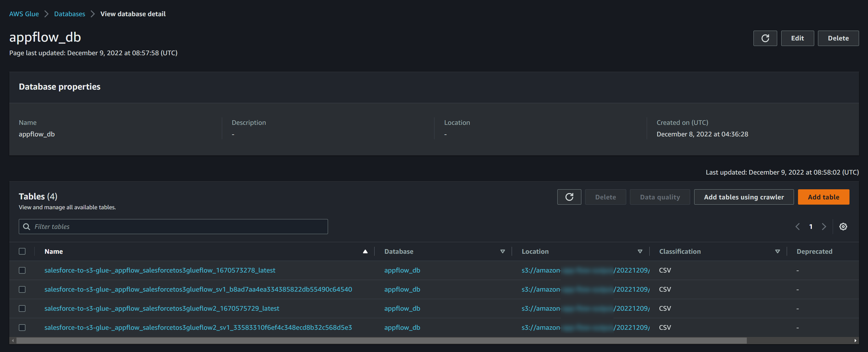Tick checkbox for salesforcetos3glueflow2_1670575729_latest table
868x352 pixels.
[22, 308]
